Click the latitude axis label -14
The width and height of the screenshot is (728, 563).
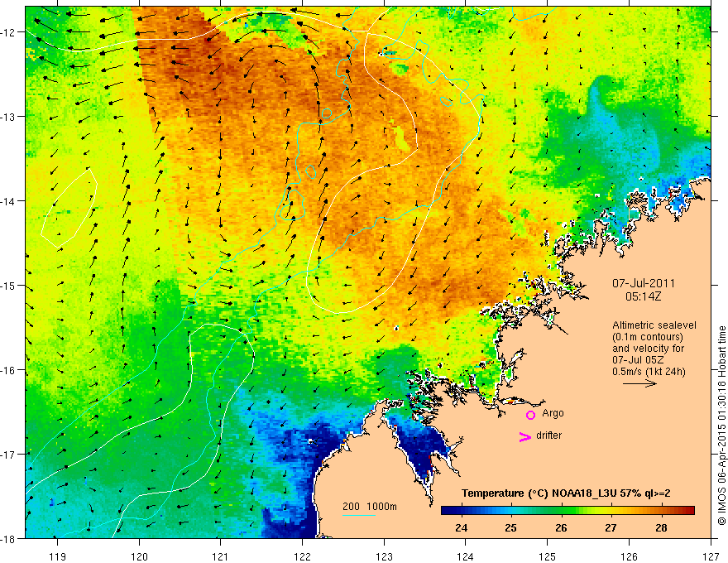(x=9, y=201)
